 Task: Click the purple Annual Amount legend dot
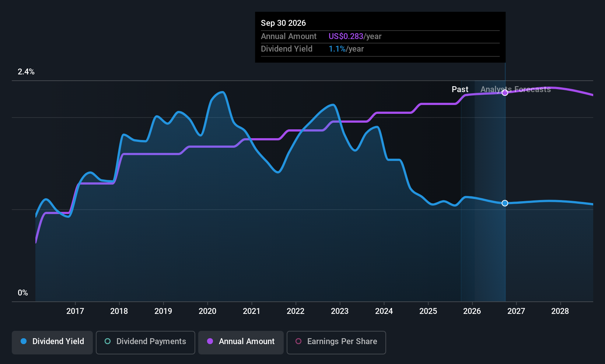tap(210, 341)
